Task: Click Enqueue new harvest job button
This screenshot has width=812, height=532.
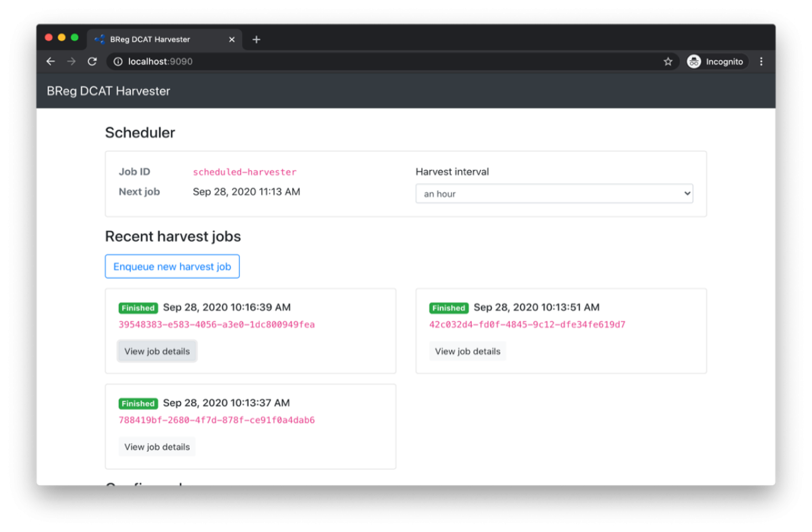Action: (x=172, y=266)
